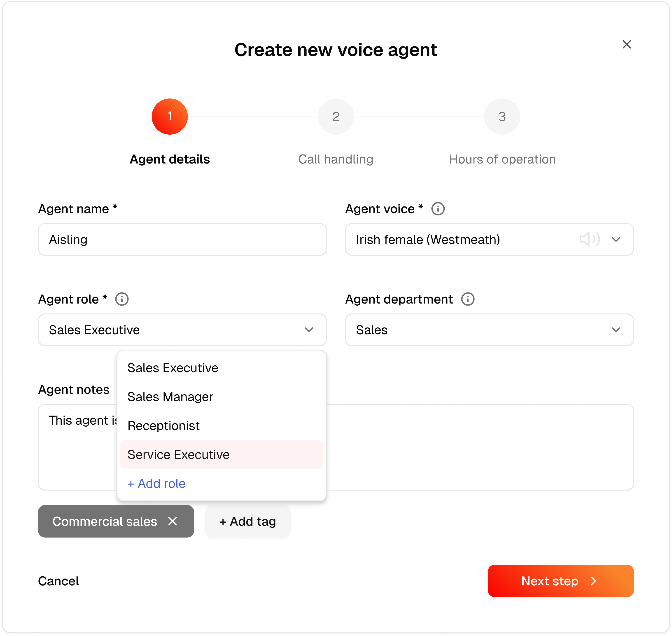Expand the Agent voice dropdown arrow
This screenshot has width=672, height=636.
click(x=616, y=239)
